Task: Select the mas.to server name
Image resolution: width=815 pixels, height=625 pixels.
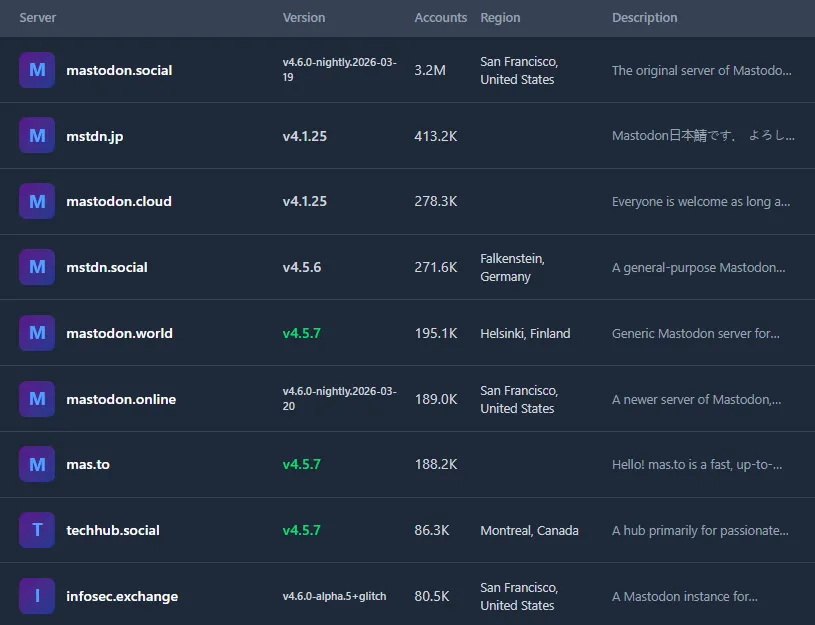Action: [88, 464]
